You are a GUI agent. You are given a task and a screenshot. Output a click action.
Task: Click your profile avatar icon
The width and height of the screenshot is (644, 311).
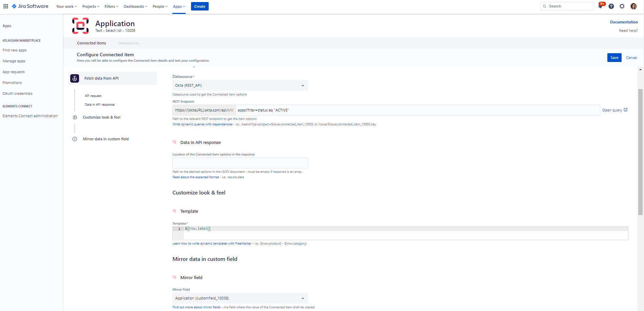pyautogui.click(x=633, y=6)
